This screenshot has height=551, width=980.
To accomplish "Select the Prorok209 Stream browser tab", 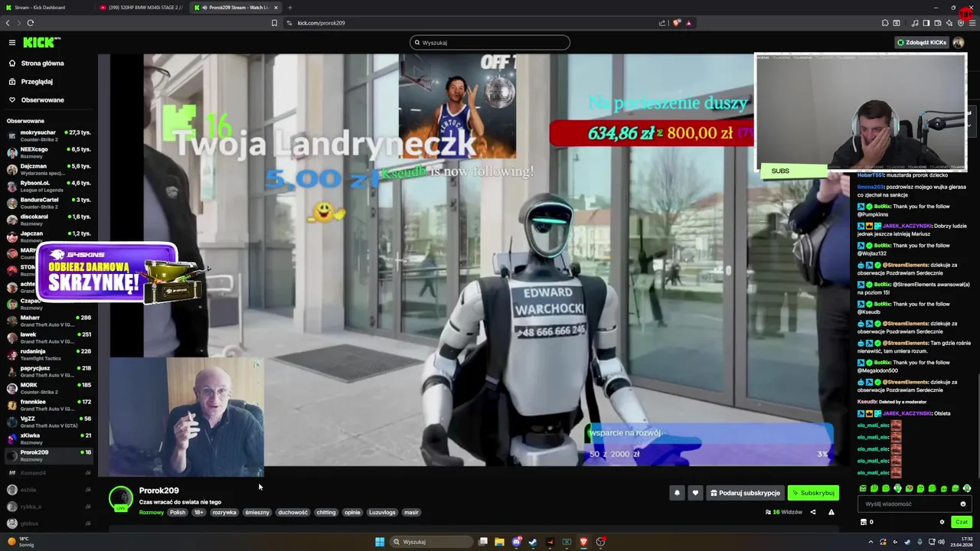I will click(x=236, y=8).
